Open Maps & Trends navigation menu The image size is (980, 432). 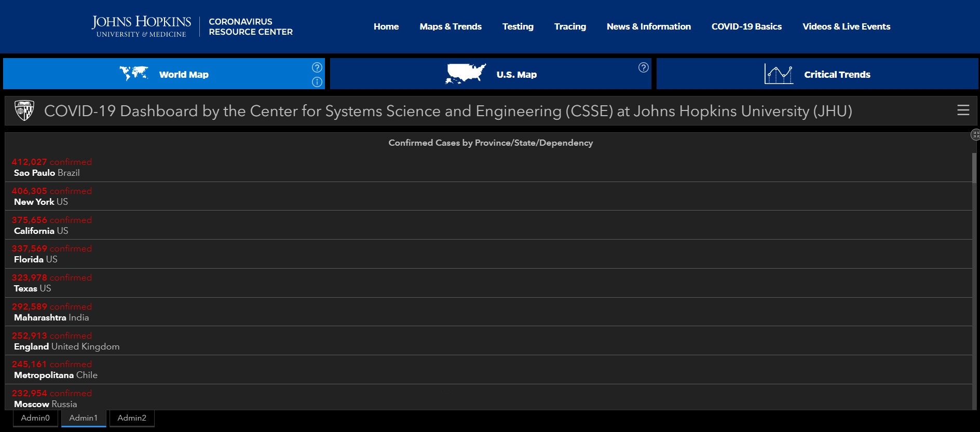(x=450, y=26)
